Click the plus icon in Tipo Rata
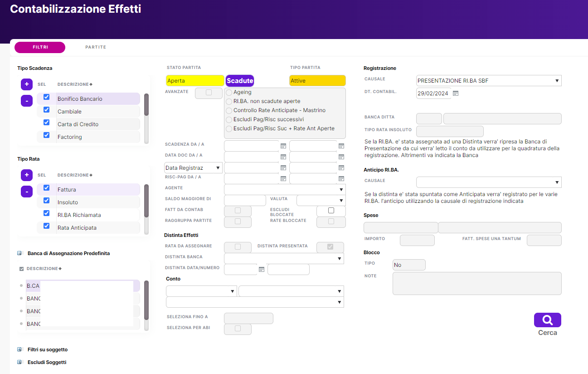Screen dimensions: 588x374 [27, 175]
